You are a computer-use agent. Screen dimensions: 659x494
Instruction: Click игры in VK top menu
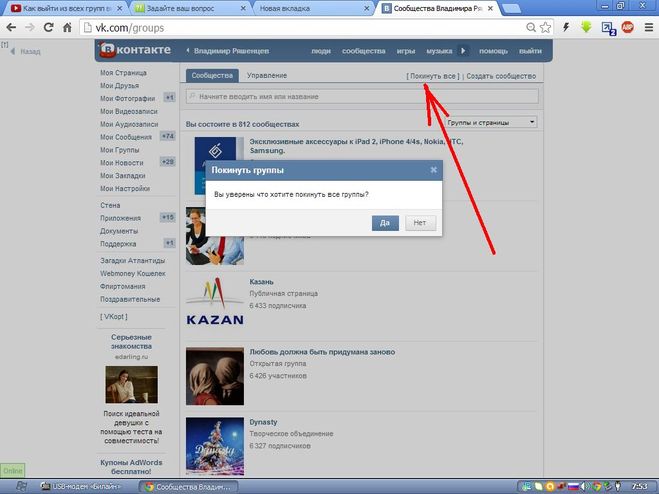[x=406, y=51]
